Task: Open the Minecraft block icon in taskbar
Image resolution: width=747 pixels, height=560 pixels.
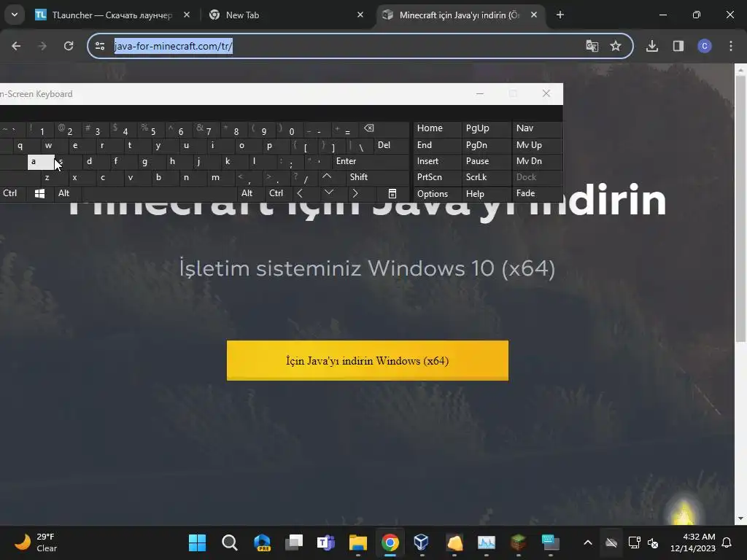Action: click(x=519, y=542)
